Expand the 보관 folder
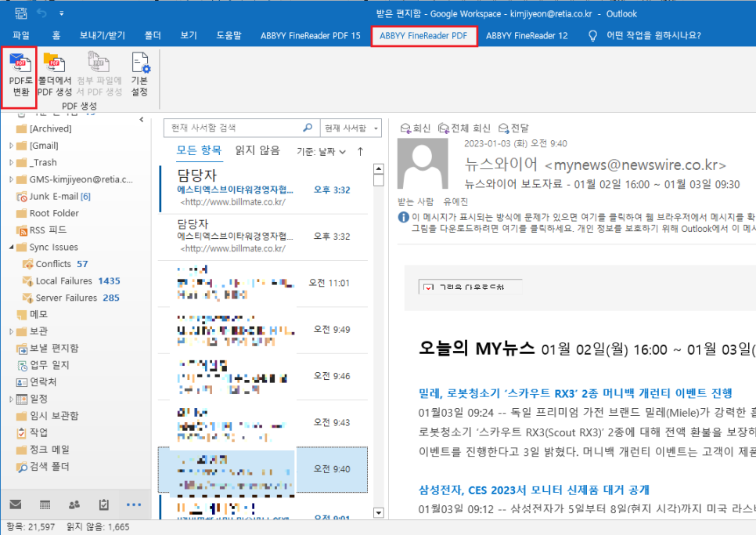 point(11,331)
